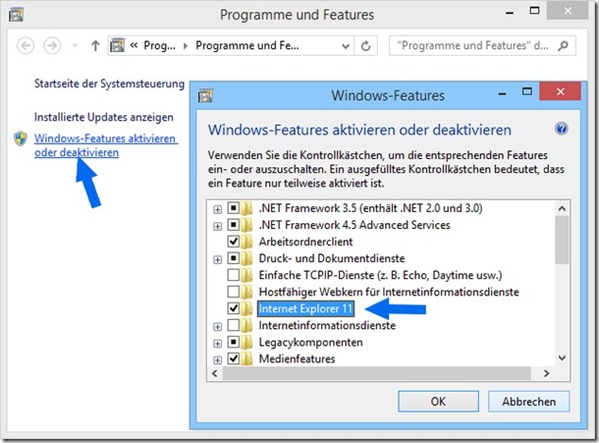
Task: Click the search magnifier icon
Action: click(x=563, y=46)
